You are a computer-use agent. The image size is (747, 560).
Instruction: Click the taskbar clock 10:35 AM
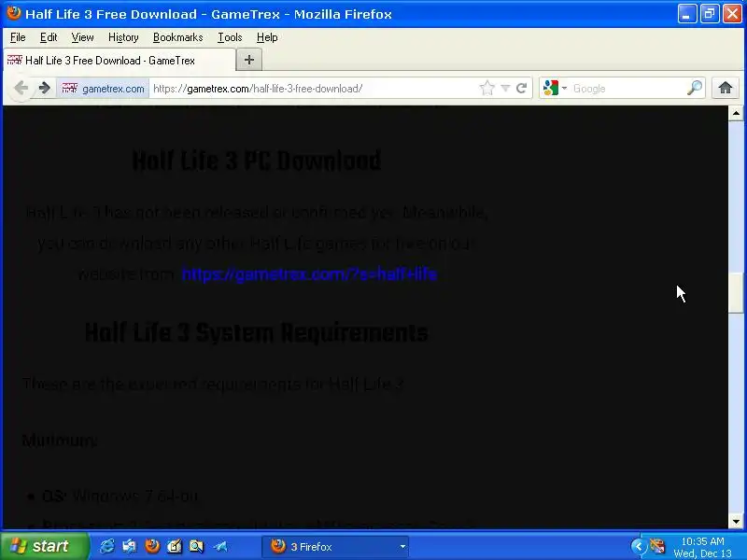pyautogui.click(x=703, y=541)
